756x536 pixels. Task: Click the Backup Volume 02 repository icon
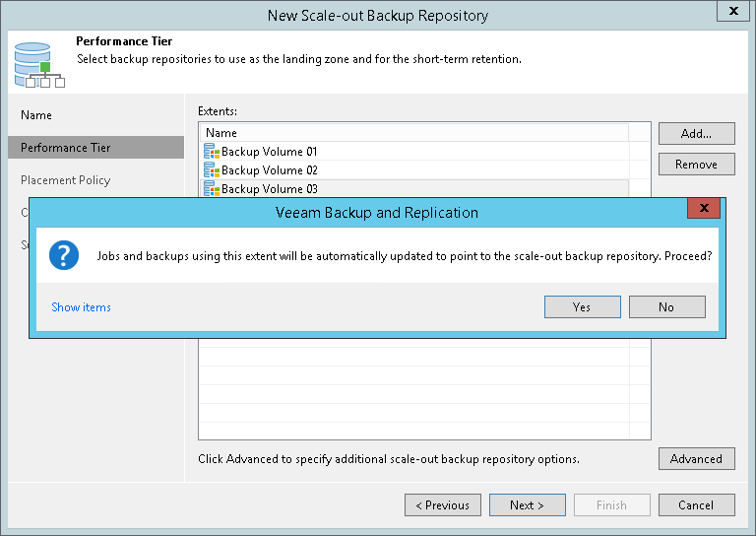pyautogui.click(x=211, y=170)
